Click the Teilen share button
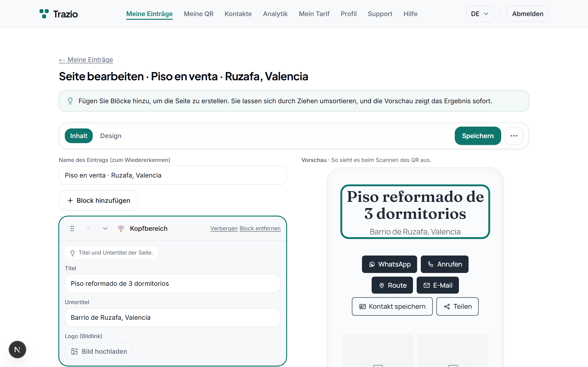The height and width of the screenshot is (367, 588). point(457,306)
